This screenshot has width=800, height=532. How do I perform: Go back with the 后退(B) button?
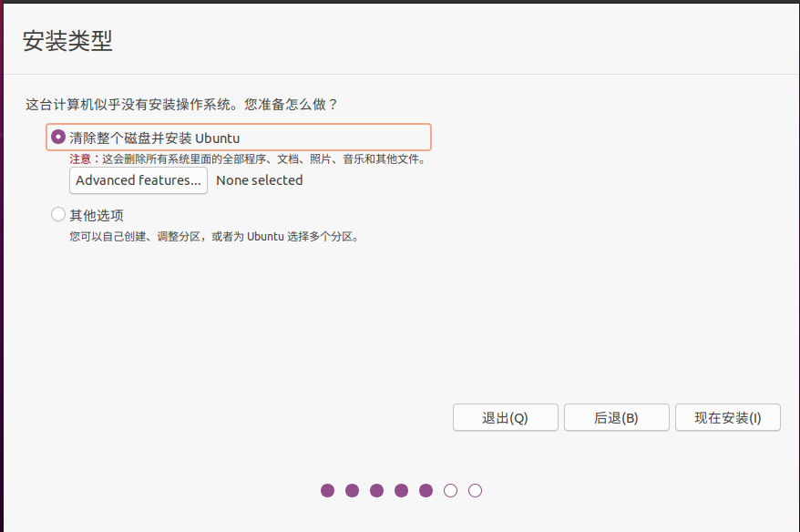(x=616, y=418)
